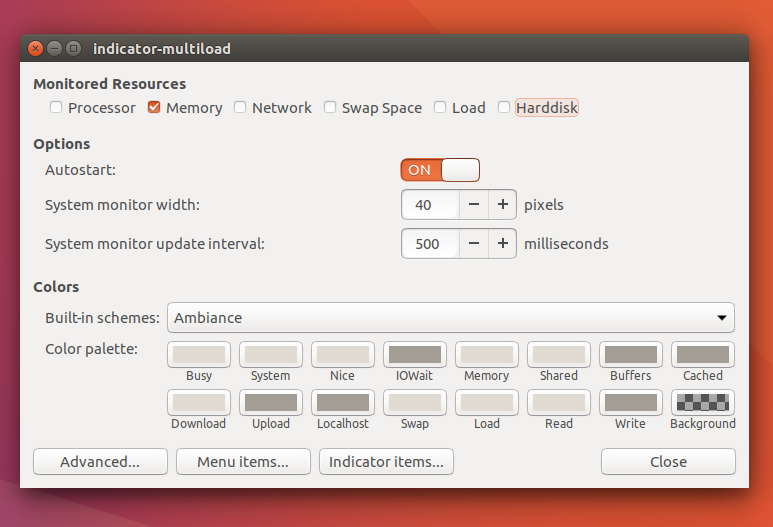The height and width of the screenshot is (527, 773).
Task: Decrease update interval with minus button
Action: [x=474, y=244]
